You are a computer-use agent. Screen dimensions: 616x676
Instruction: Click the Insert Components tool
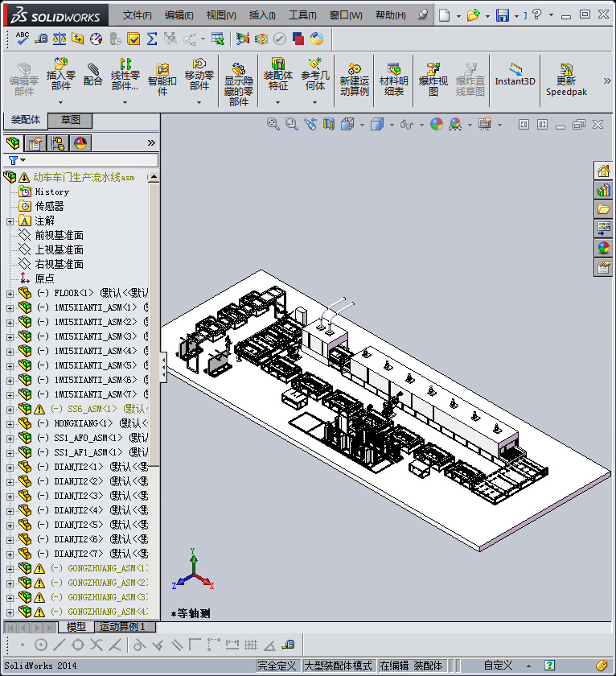(61, 75)
